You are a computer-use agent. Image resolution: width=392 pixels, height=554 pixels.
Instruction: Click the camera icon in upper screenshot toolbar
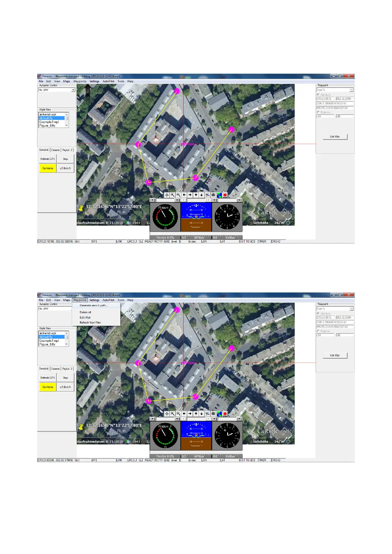tap(213, 195)
